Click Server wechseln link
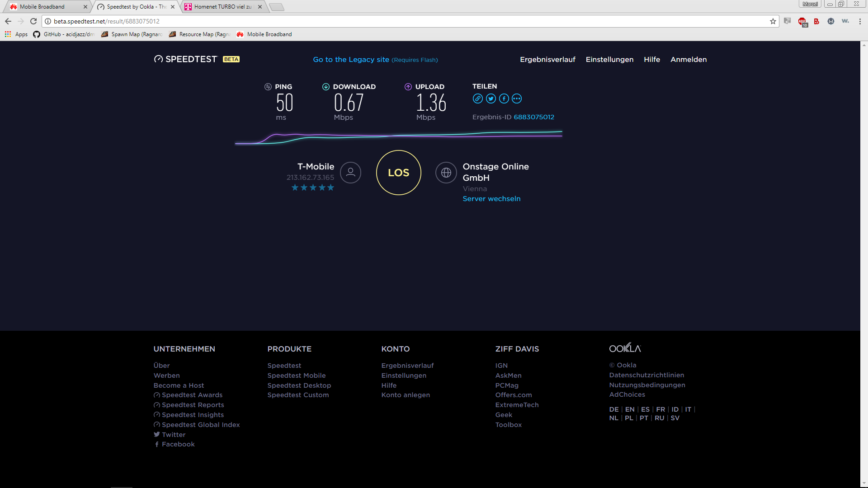Image resolution: width=868 pixels, height=488 pixels. pyautogui.click(x=491, y=199)
